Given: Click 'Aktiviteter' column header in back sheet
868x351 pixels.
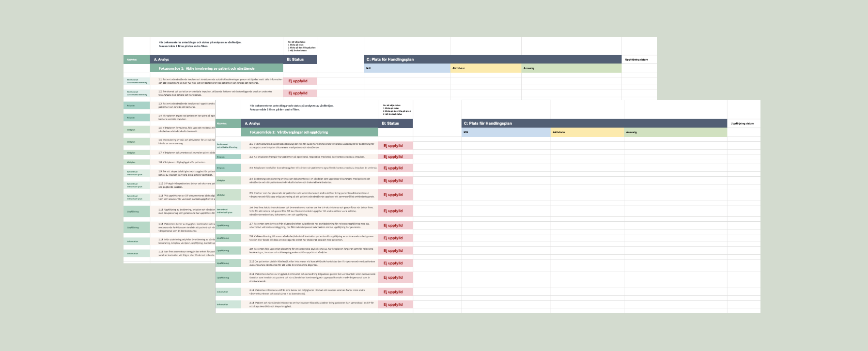Looking at the screenshot, I should [x=486, y=68].
